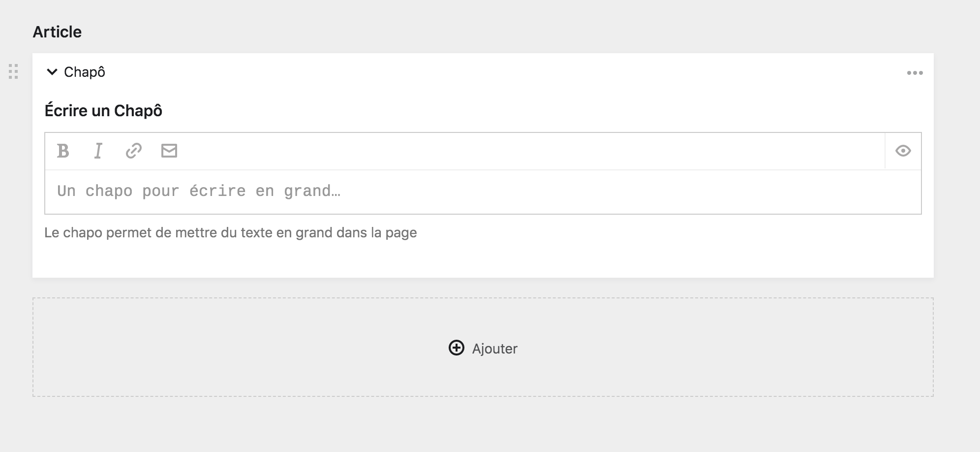The height and width of the screenshot is (452, 980).
Task: Apply italic formatting in the editor toolbar
Action: point(98,151)
